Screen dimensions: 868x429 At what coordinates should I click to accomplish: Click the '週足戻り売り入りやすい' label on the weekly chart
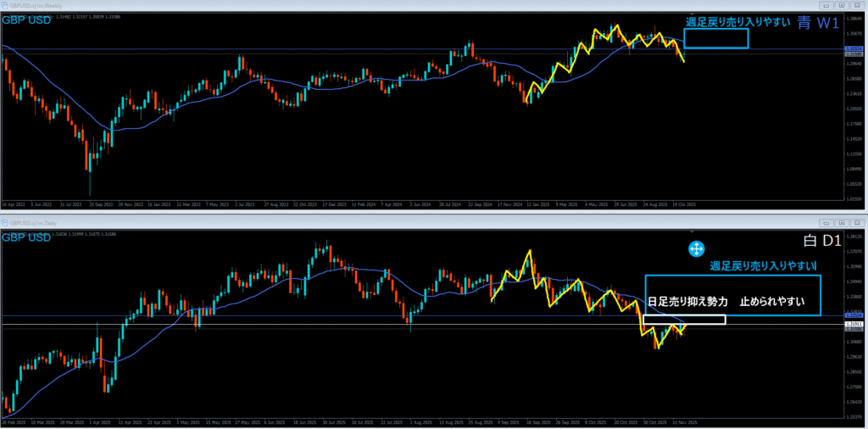tap(738, 22)
